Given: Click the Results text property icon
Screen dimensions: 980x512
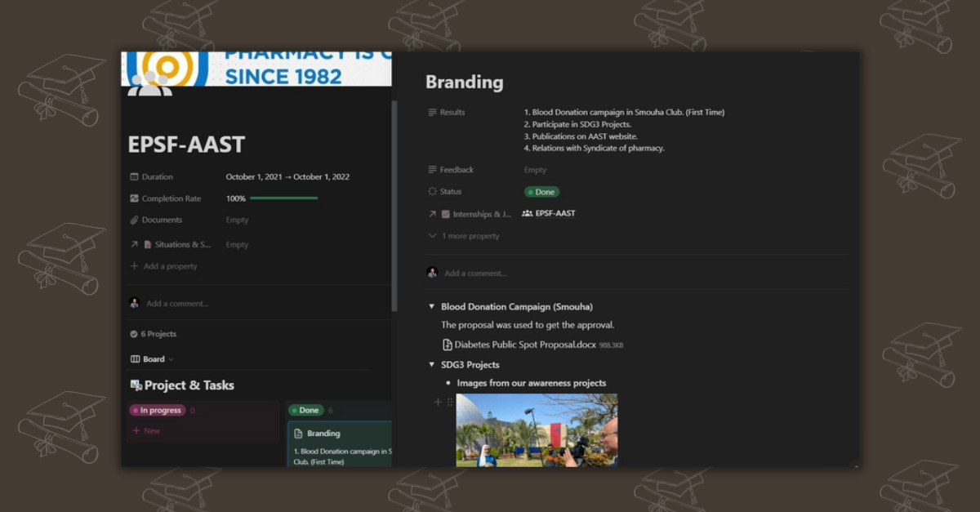Looking at the screenshot, I should pyautogui.click(x=433, y=112).
